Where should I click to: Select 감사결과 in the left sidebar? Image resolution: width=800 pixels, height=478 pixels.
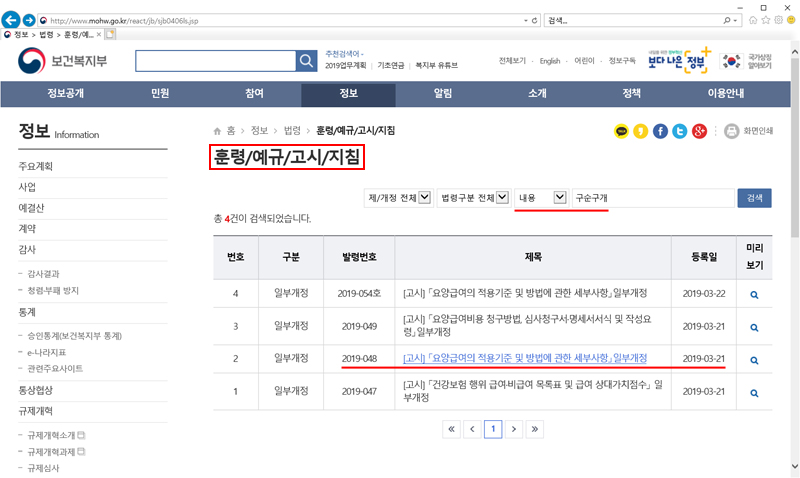pyautogui.click(x=47, y=272)
